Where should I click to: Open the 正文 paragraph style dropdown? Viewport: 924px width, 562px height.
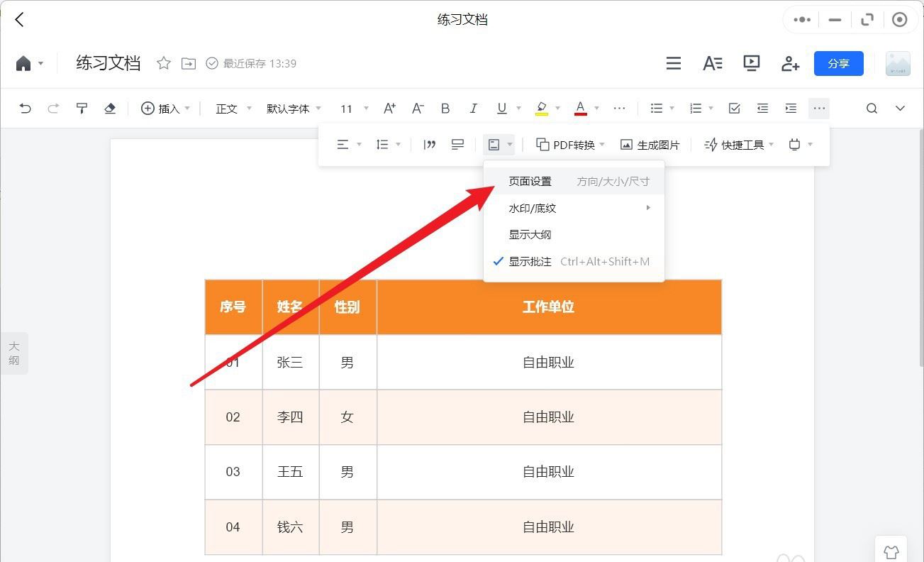click(x=234, y=109)
